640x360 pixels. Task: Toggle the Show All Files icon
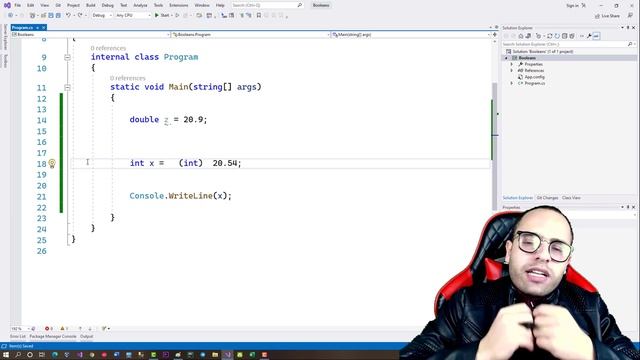pyautogui.click(x=572, y=36)
